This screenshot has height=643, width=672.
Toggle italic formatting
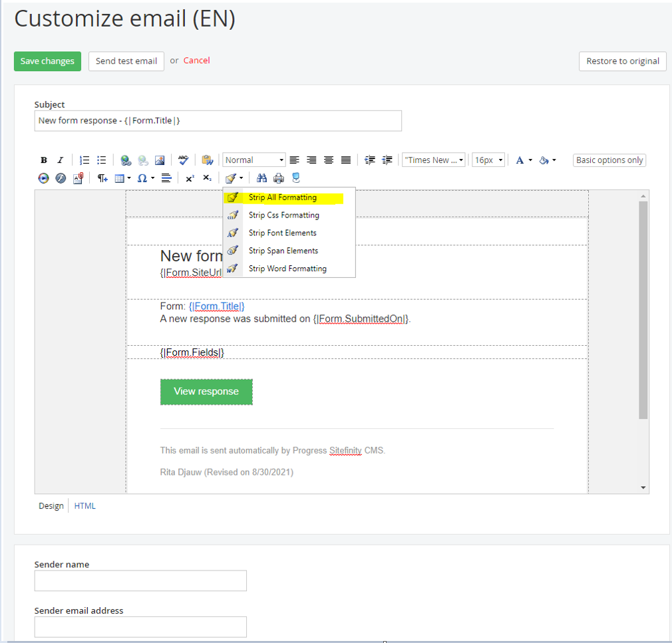click(60, 160)
